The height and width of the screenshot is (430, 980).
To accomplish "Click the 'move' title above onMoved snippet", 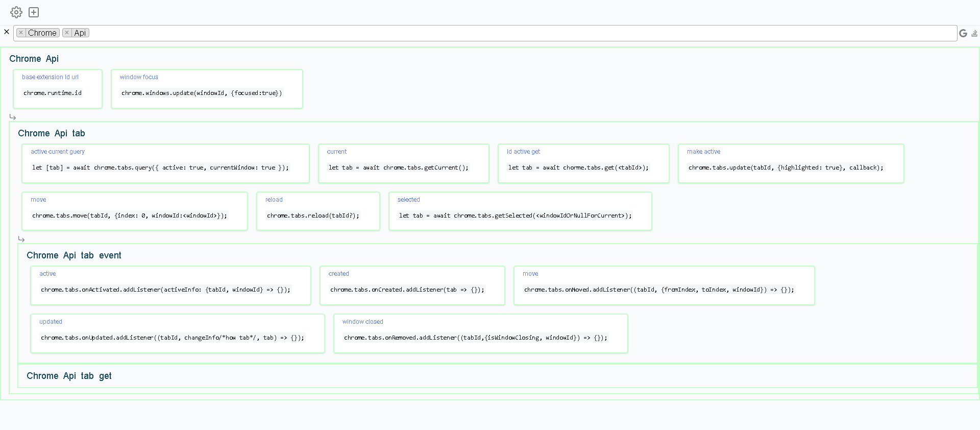I will pyautogui.click(x=530, y=274).
